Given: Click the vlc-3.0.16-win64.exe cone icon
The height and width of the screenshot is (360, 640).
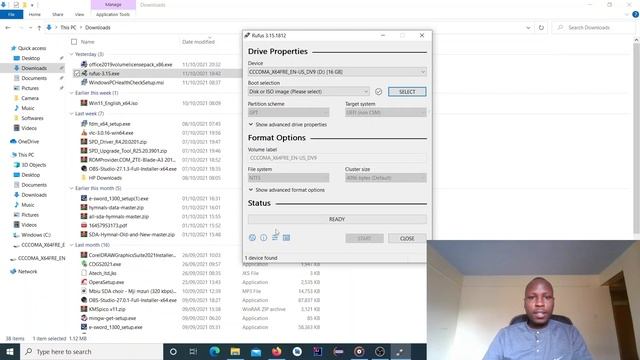Looking at the screenshot, I should coord(84,133).
